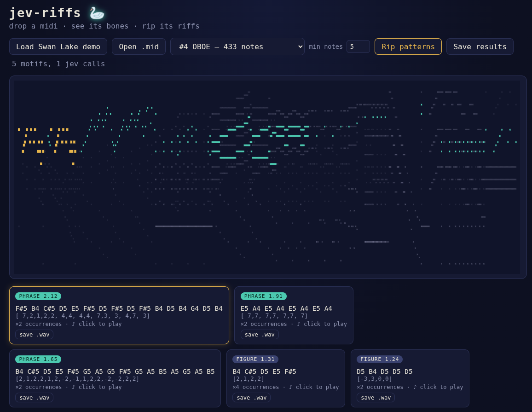Click notes 'B4 C#5 D5 E5 F#5' in FIGURE 1.31
The image size is (532, 412).
tap(264, 371)
